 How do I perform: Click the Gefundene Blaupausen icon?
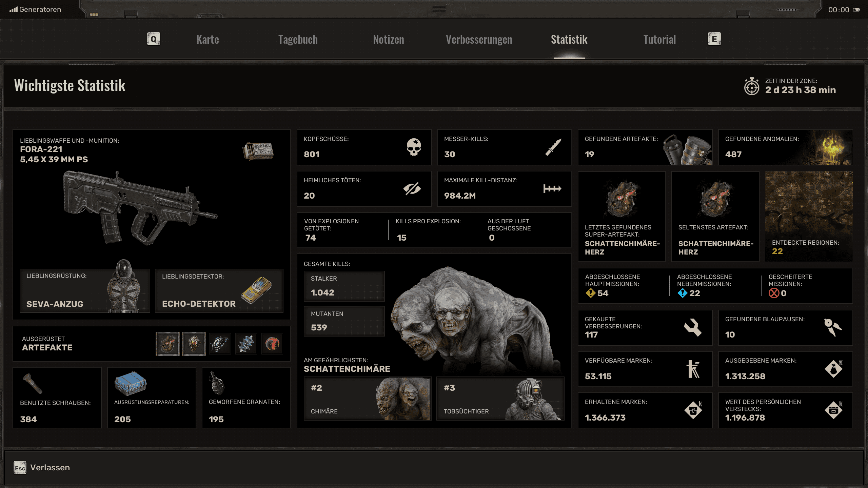coord(833,327)
